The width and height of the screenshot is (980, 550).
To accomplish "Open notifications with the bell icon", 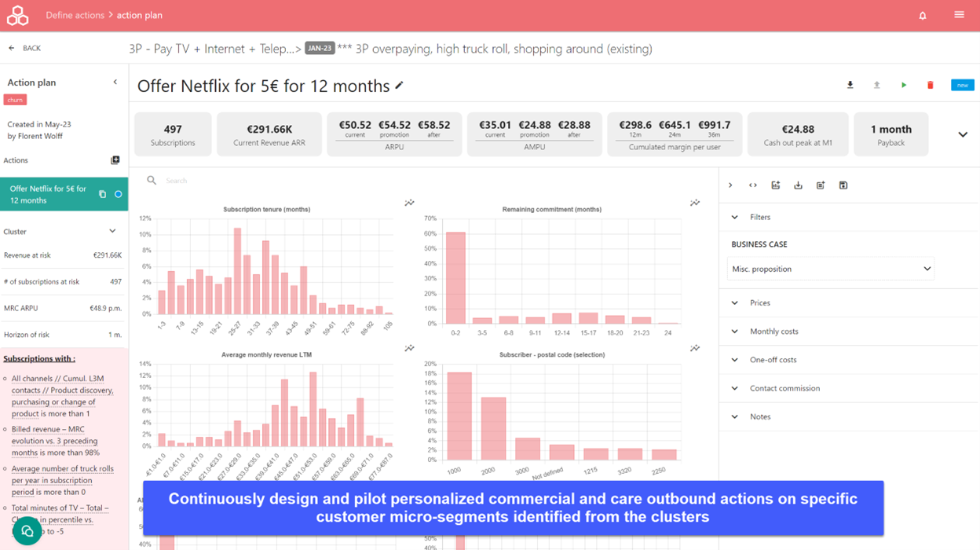I will pyautogui.click(x=923, y=14).
